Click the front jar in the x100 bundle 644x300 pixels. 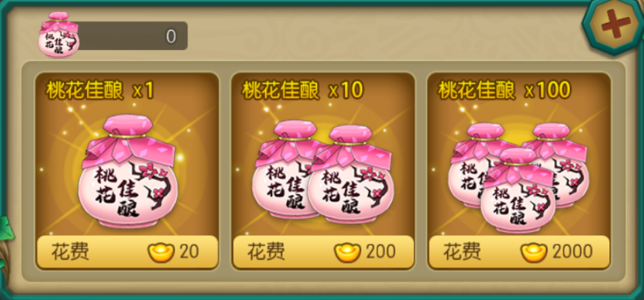click(x=518, y=191)
